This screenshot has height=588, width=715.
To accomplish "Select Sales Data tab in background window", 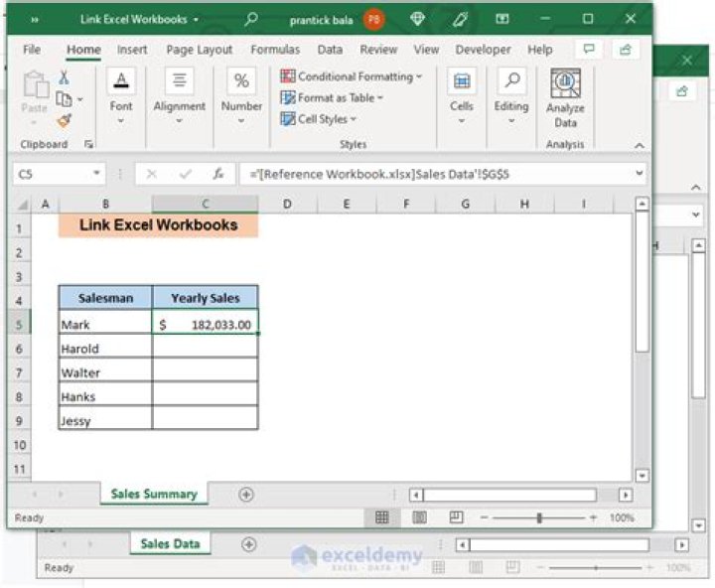I will pos(170,543).
